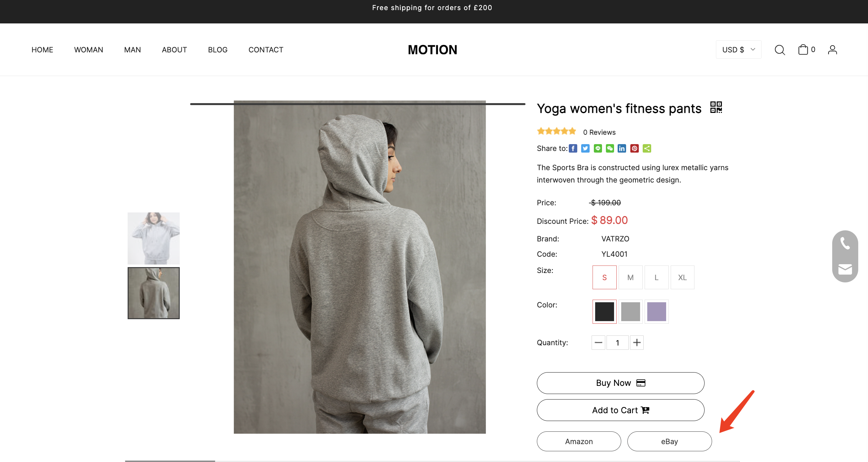The width and height of the screenshot is (868, 462).
Task: Click the floating email envelope icon
Action: [845, 269]
